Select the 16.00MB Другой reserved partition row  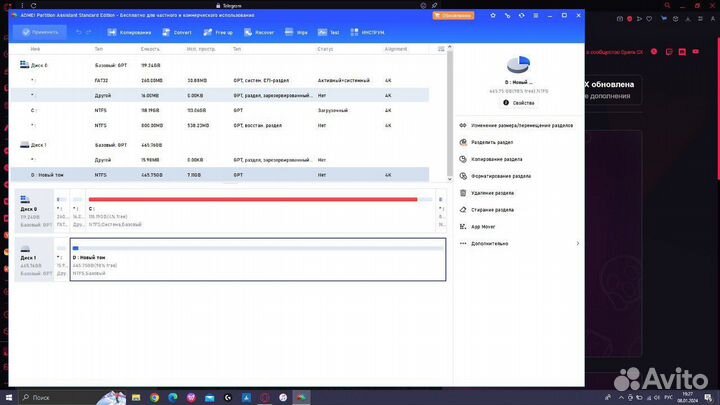tap(220, 96)
